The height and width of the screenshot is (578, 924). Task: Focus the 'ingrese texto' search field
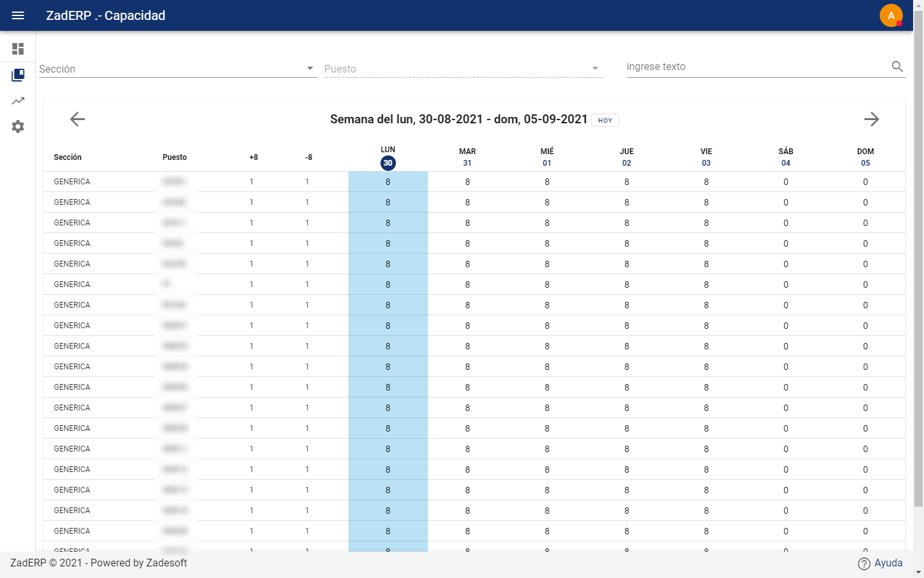[x=757, y=67]
